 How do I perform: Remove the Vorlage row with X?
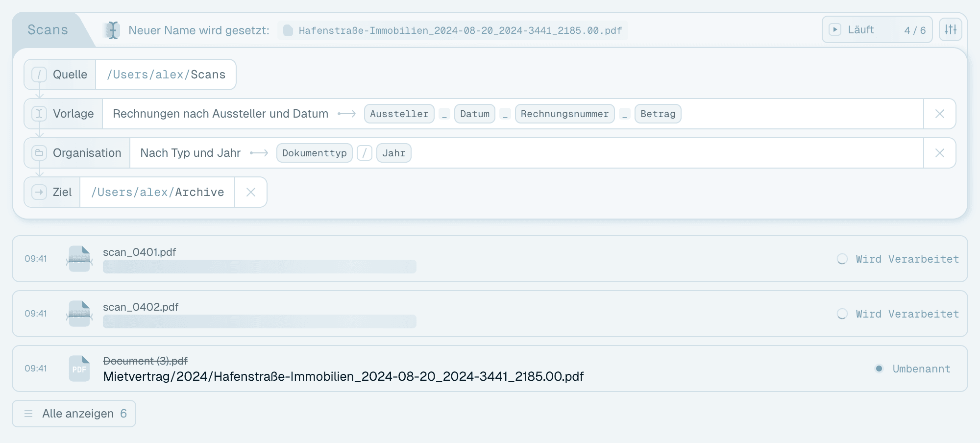940,114
